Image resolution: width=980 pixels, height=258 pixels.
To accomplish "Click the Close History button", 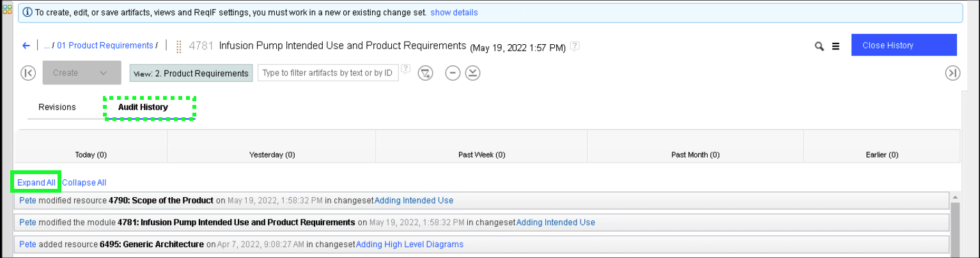I will tap(903, 45).
